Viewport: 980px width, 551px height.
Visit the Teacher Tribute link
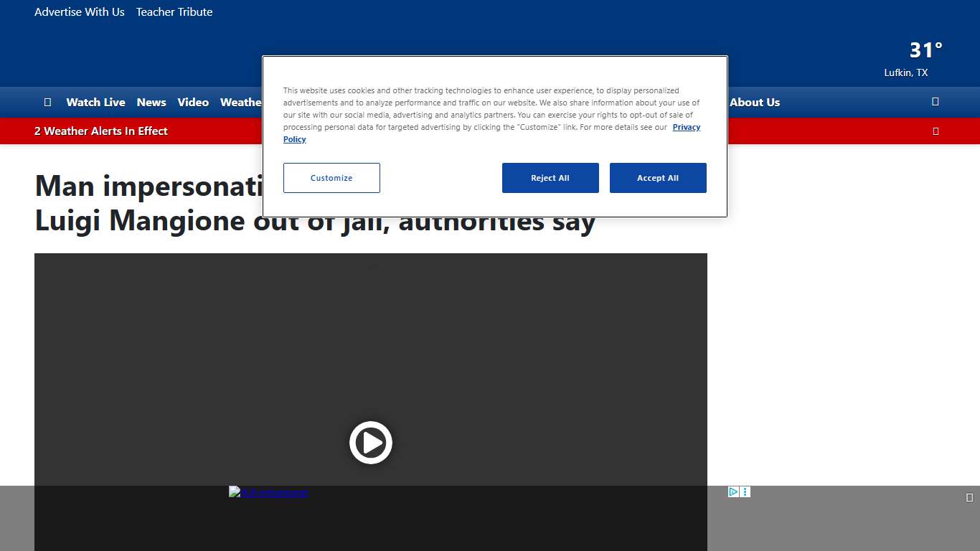point(174,12)
